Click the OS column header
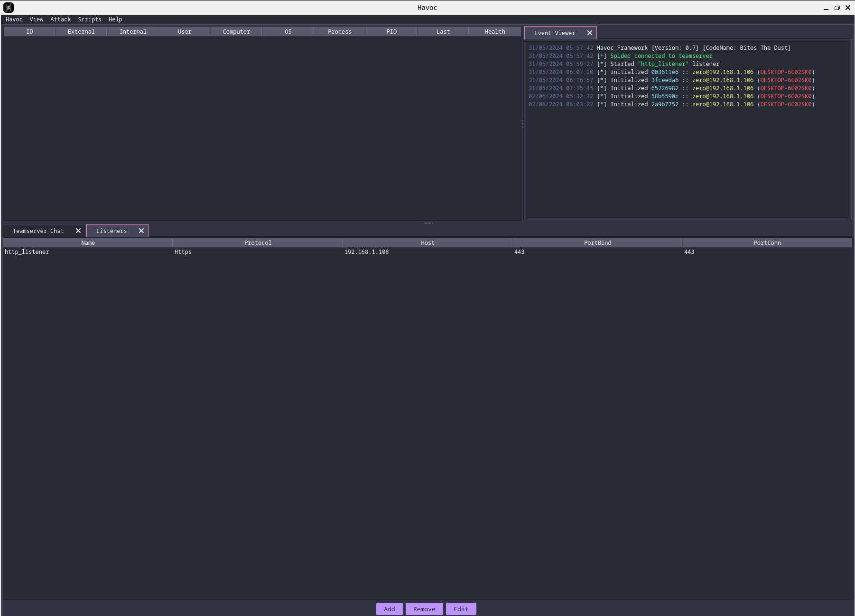 (x=288, y=32)
